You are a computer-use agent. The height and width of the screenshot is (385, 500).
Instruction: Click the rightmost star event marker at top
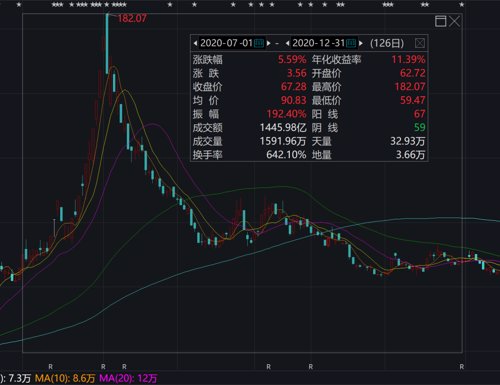462,5
